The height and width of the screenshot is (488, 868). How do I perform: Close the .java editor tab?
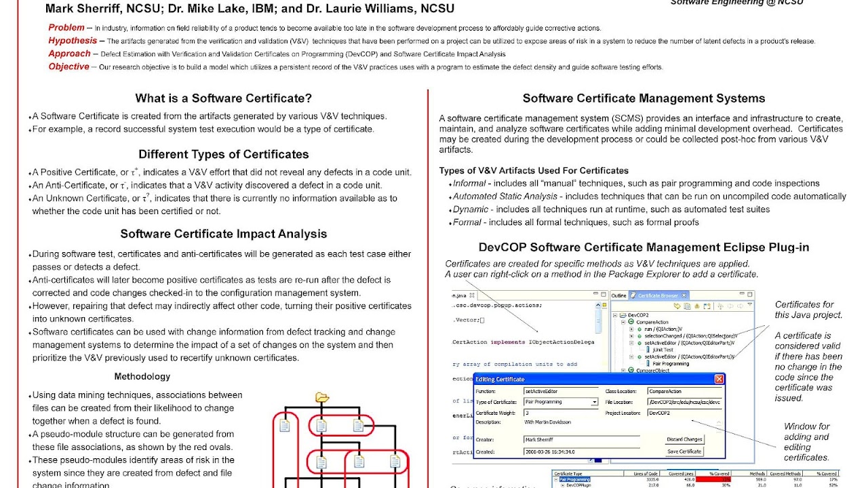[x=472, y=296]
